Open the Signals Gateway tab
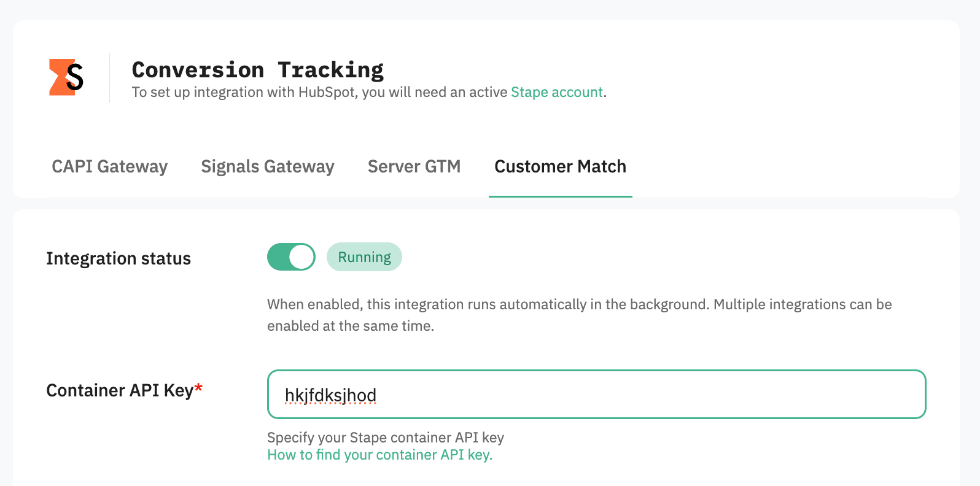 (x=268, y=166)
